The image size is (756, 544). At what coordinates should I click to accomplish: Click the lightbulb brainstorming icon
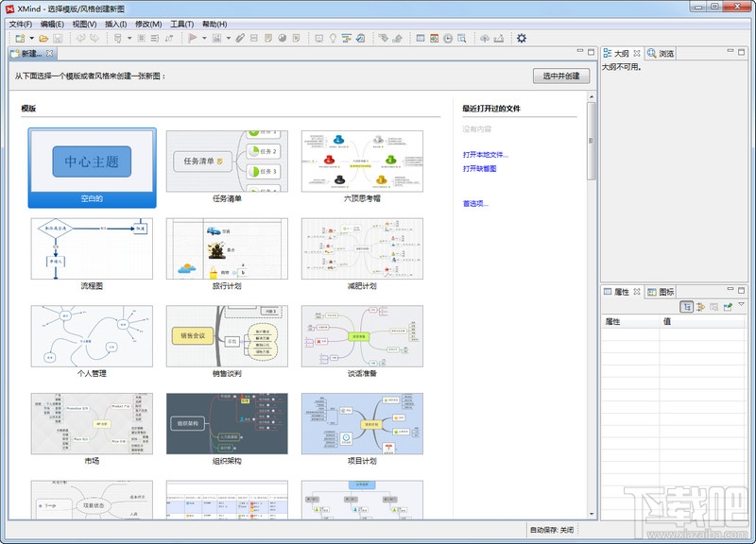pyautogui.click(x=333, y=38)
